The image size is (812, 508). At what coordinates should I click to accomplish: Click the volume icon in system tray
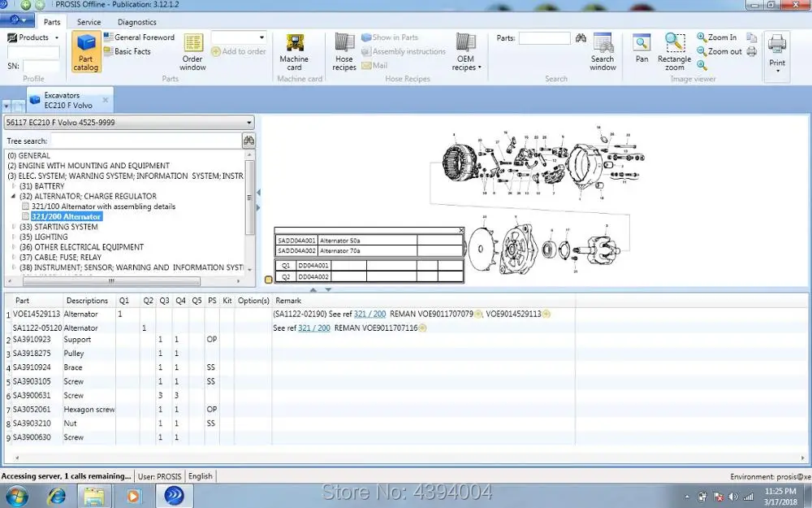[x=732, y=497]
